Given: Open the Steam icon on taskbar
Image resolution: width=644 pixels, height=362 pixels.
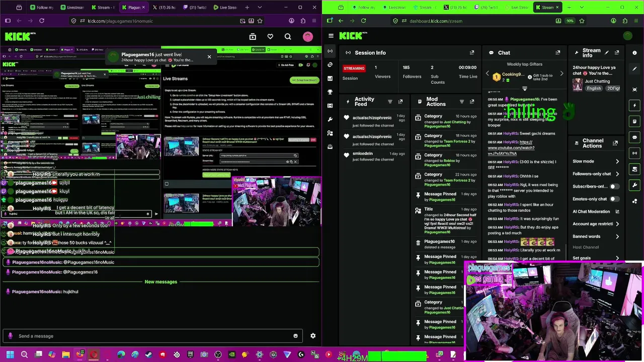Looking at the screenshot, I should pos(148,355).
